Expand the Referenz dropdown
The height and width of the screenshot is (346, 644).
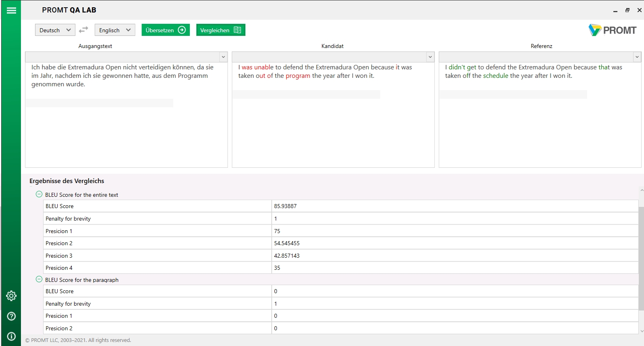(x=637, y=57)
